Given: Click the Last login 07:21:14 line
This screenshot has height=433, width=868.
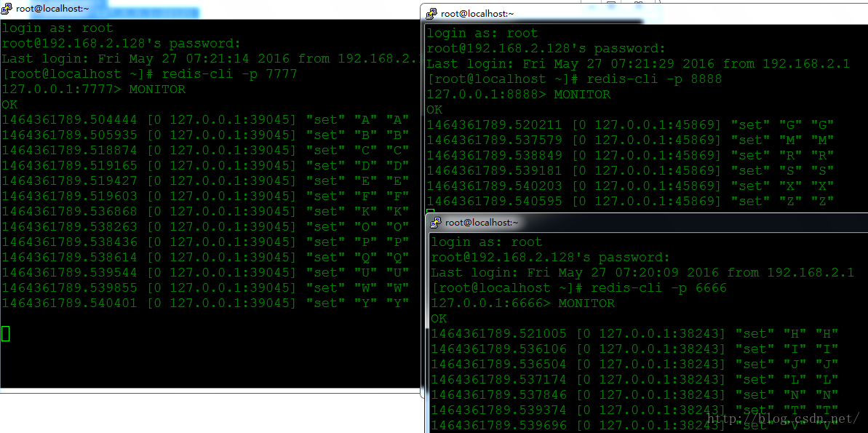Looking at the screenshot, I should (210, 59).
